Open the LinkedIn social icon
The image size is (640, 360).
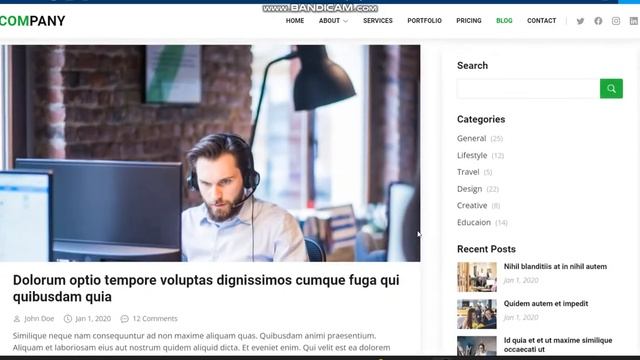pyautogui.click(x=634, y=21)
